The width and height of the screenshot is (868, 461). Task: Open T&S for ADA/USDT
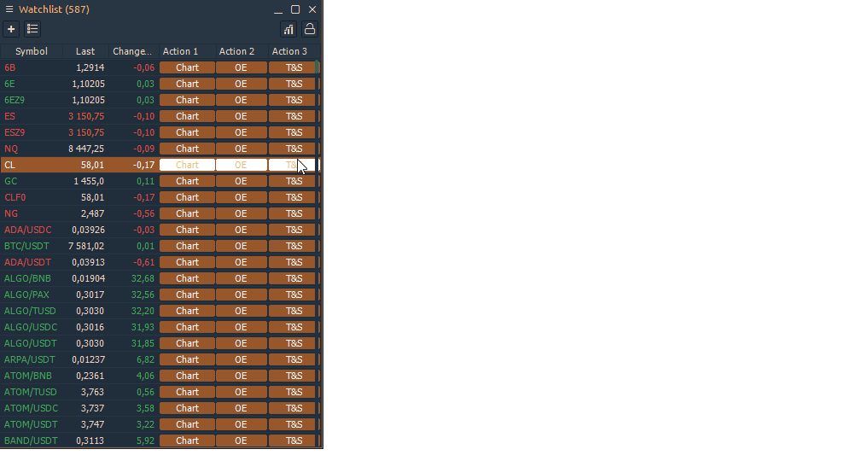pos(292,262)
